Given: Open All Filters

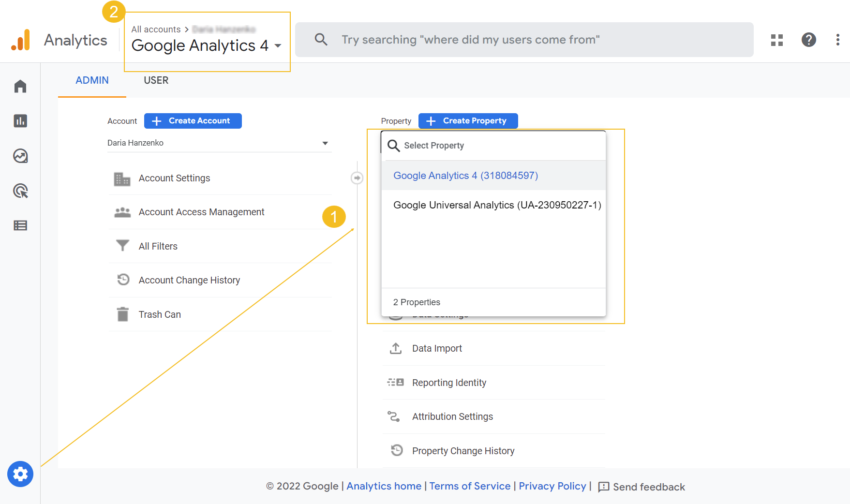Looking at the screenshot, I should pyautogui.click(x=158, y=246).
